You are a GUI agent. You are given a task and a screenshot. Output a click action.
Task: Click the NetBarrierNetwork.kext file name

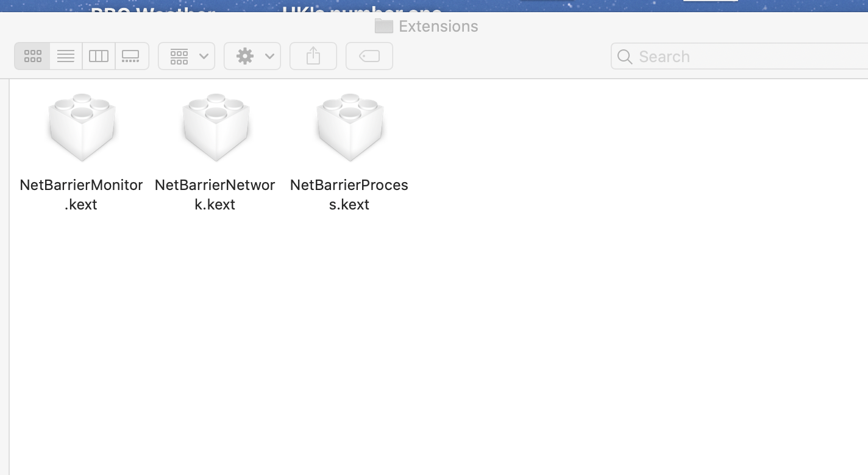(x=215, y=194)
